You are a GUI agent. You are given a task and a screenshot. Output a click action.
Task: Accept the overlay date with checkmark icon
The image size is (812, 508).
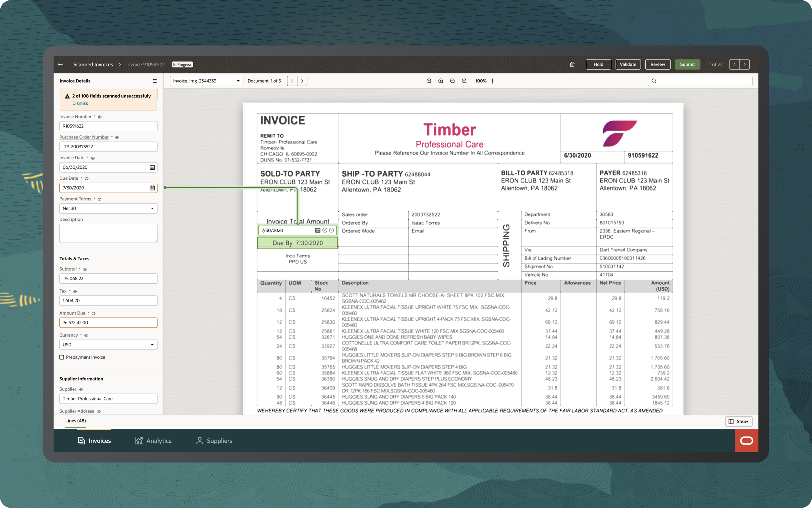pos(324,230)
